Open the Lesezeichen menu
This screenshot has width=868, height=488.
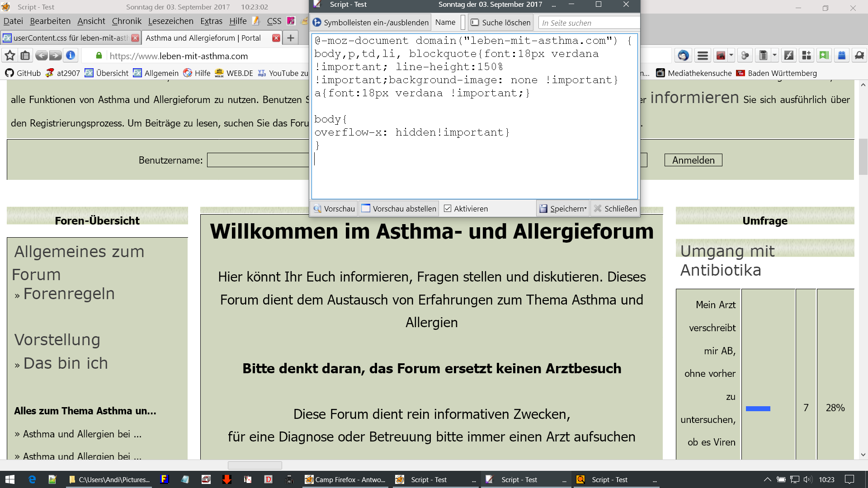[x=170, y=21]
